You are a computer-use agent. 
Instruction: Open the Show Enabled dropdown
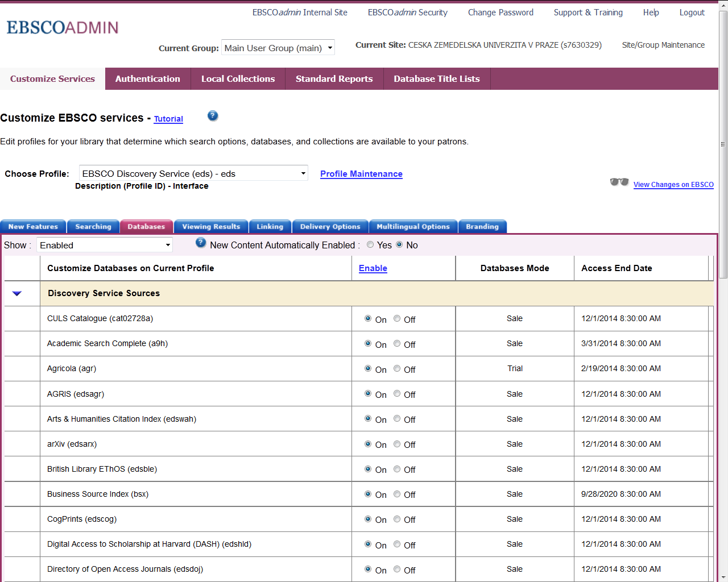click(x=105, y=245)
